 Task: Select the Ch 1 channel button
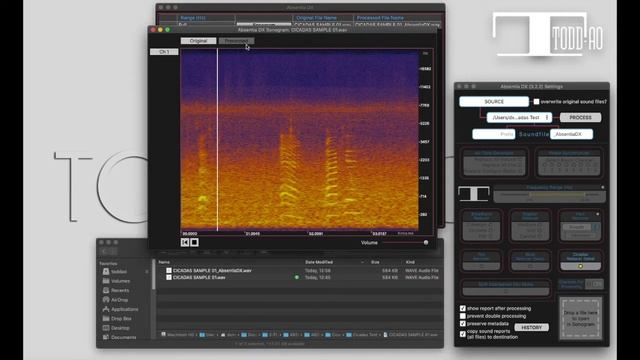pyautogui.click(x=164, y=52)
